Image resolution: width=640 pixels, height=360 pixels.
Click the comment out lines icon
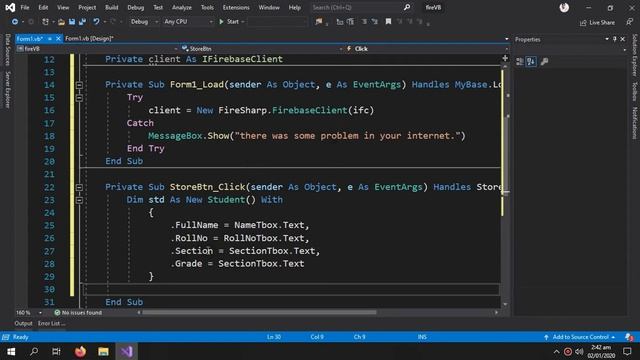(x=364, y=22)
